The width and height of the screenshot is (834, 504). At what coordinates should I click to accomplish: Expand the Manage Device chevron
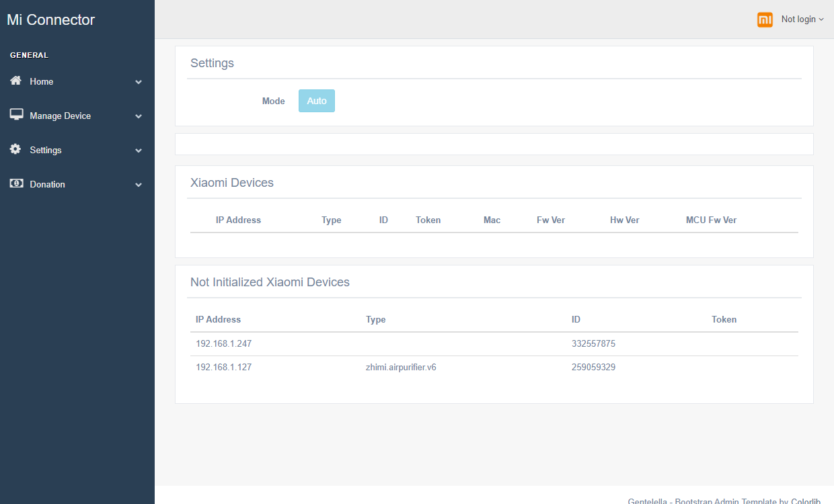pyautogui.click(x=139, y=116)
